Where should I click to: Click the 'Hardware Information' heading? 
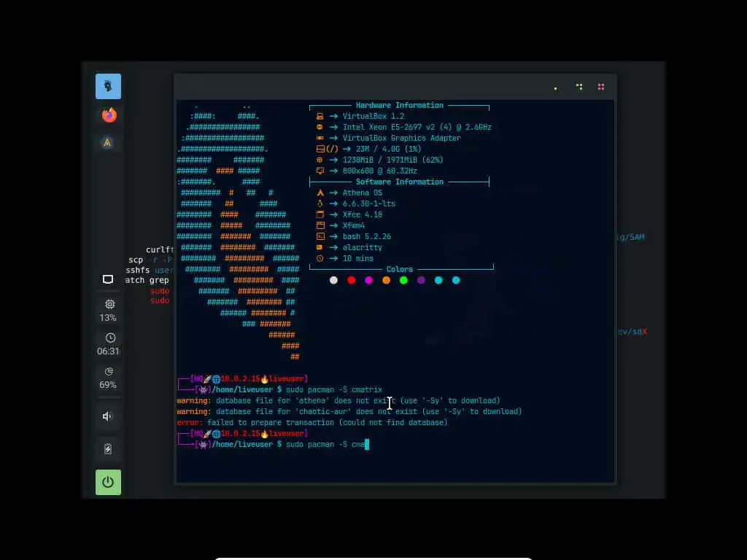click(399, 105)
